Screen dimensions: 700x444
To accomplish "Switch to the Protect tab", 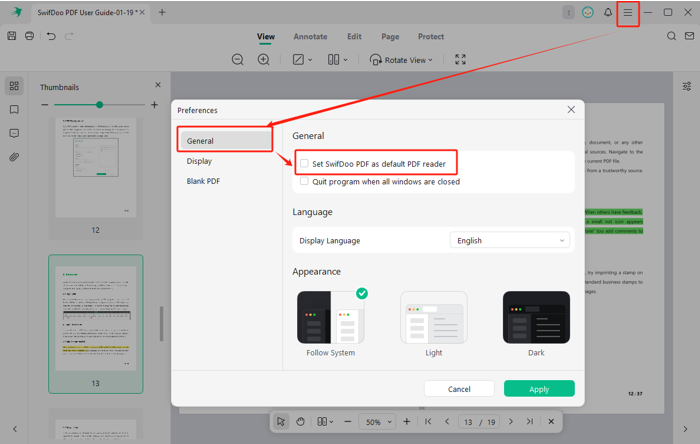I will click(x=431, y=37).
